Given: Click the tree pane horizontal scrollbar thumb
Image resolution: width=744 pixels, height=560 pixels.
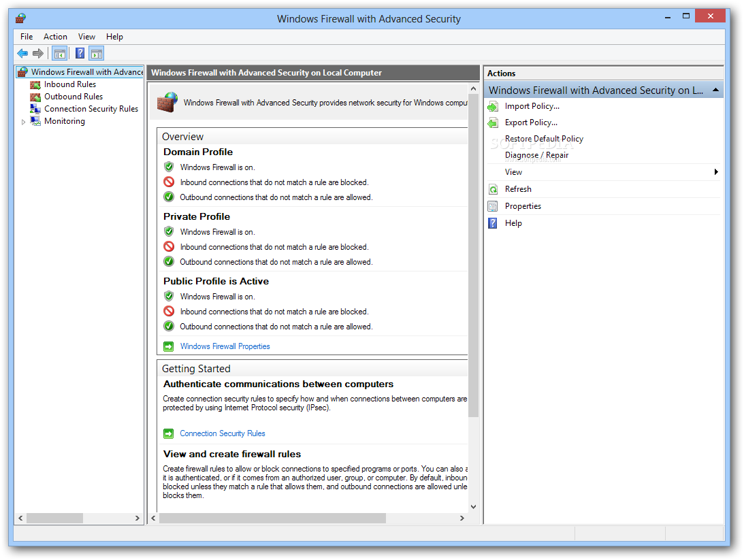Looking at the screenshot, I should click(54, 518).
